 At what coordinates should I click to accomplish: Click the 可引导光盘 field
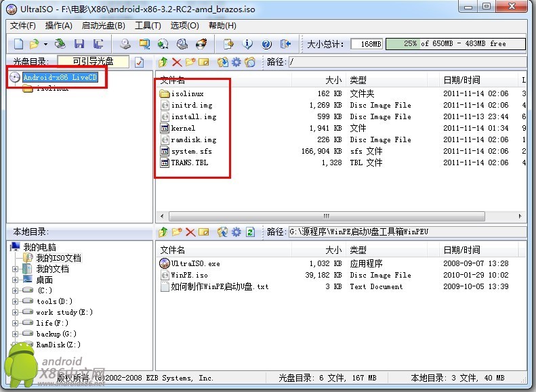[93, 62]
